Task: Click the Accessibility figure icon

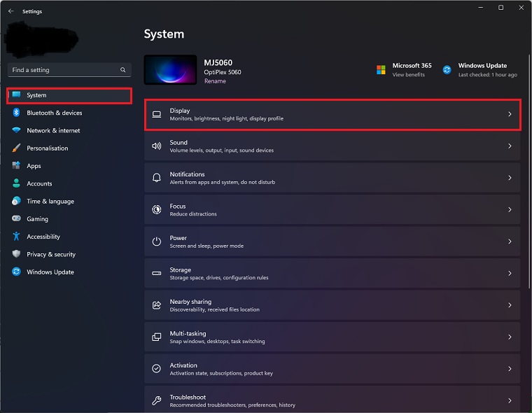Action: [16, 237]
